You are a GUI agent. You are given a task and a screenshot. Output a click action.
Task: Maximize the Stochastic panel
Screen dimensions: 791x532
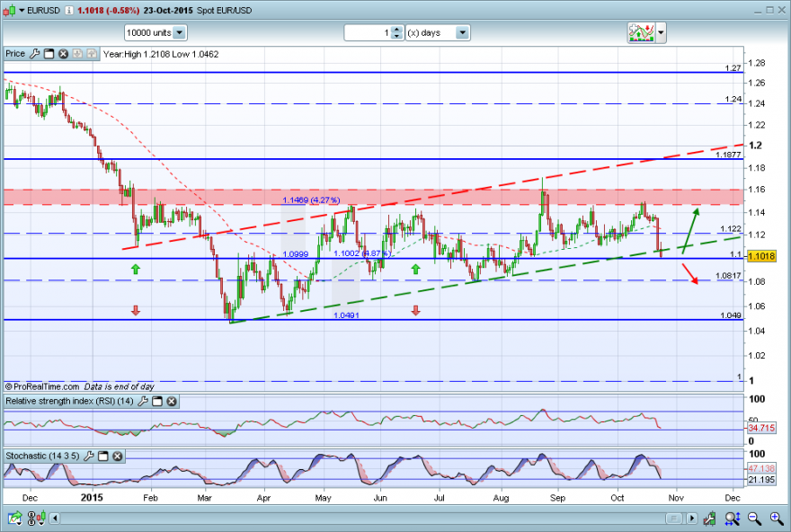tap(102, 456)
